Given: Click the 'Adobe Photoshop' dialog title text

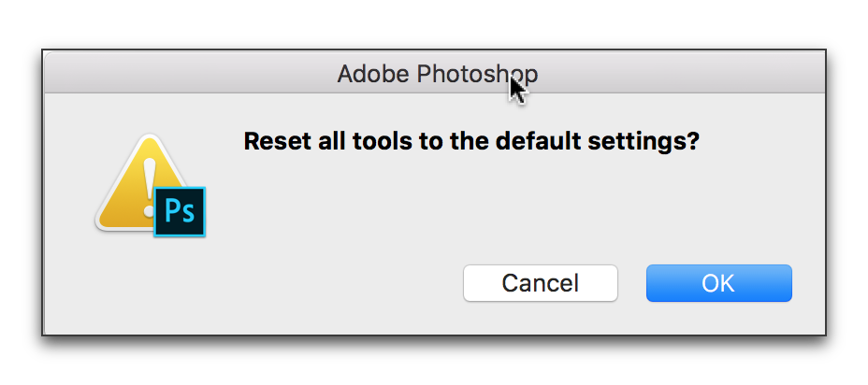Looking at the screenshot, I should 438,74.
